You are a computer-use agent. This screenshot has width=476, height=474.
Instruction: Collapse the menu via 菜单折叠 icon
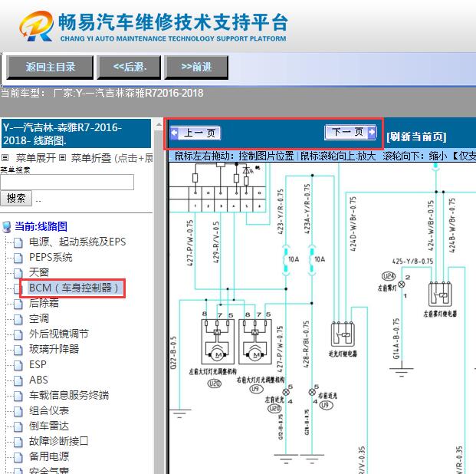click(62, 158)
